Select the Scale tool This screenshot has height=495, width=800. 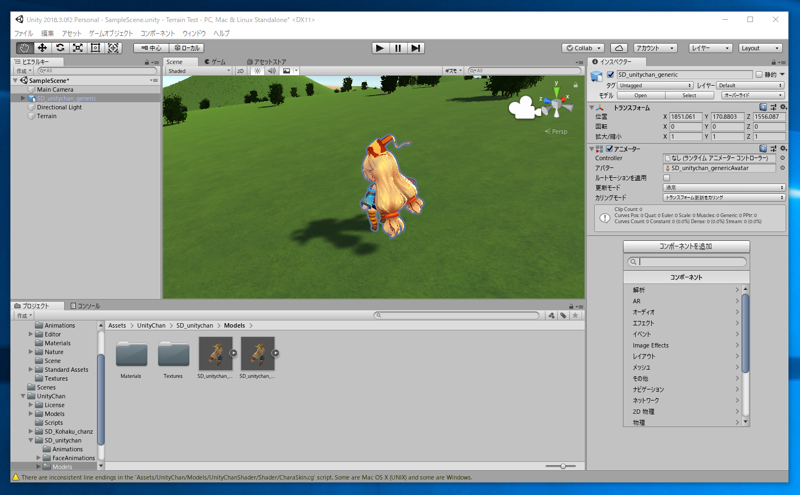(78, 48)
